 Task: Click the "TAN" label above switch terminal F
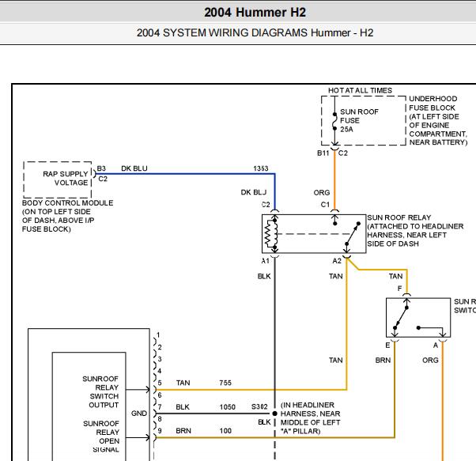tap(395, 277)
